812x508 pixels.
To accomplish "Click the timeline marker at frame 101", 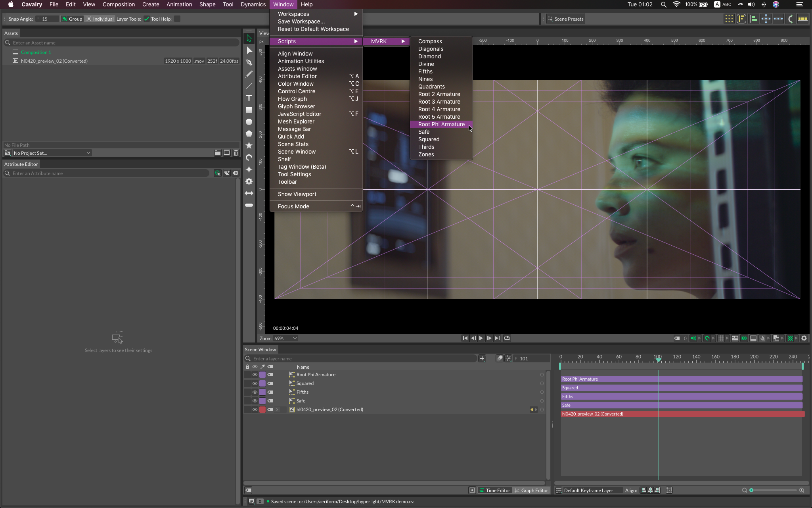I will (658, 359).
